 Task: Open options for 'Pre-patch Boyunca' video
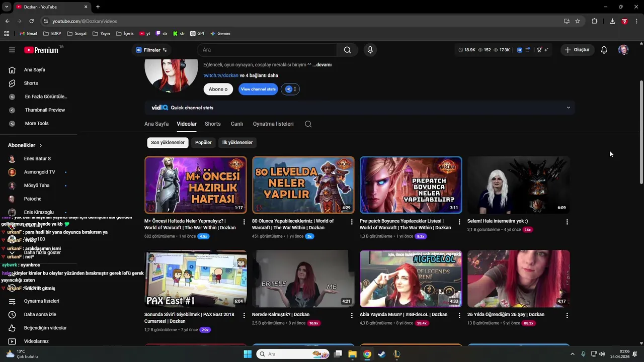(459, 222)
